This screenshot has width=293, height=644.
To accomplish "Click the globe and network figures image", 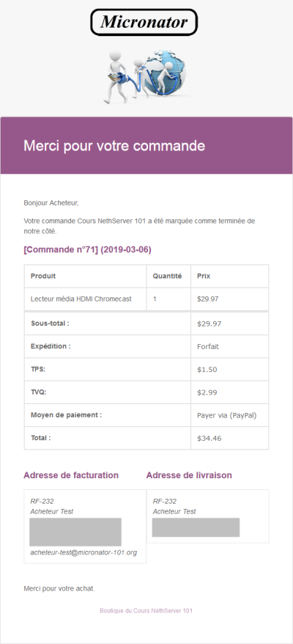I will (x=146, y=76).
